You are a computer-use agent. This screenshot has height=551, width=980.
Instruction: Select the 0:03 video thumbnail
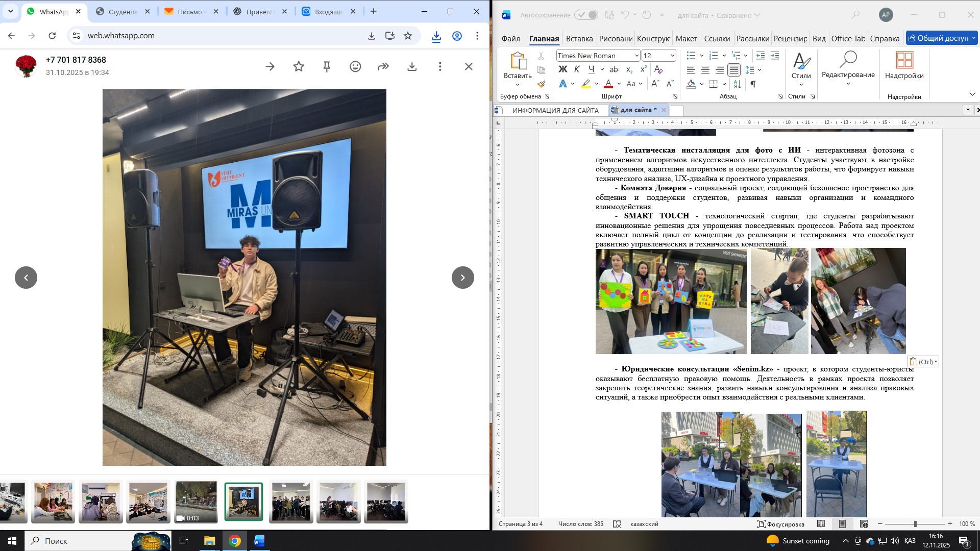pos(196,502)
